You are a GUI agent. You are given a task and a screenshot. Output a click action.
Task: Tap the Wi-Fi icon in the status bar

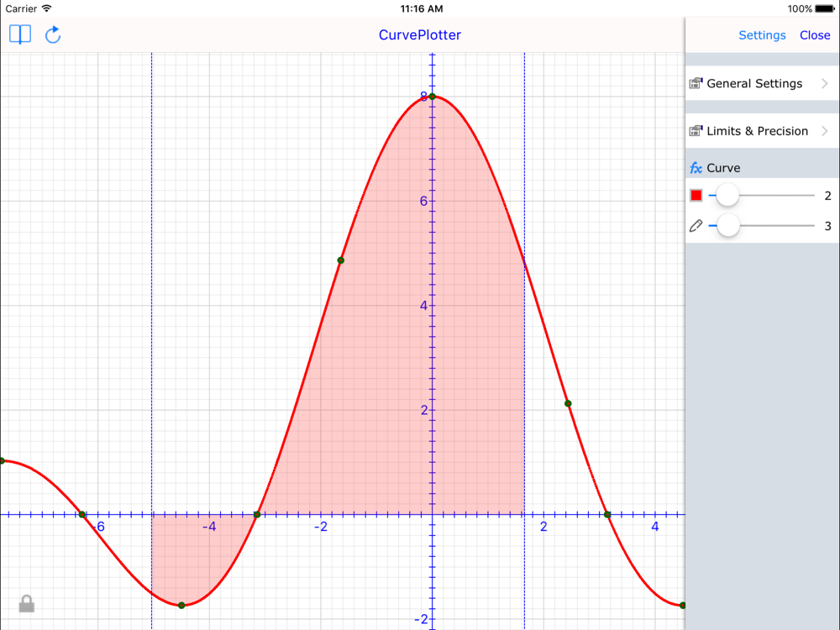pos(46,8)
